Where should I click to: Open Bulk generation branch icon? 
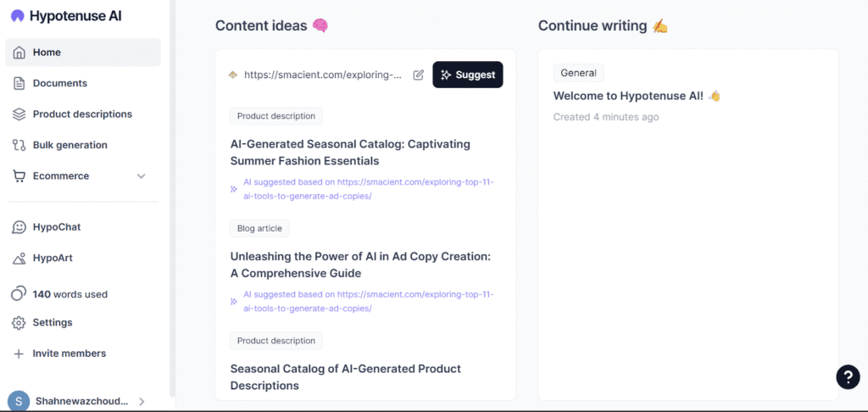(x=19, y=145)
